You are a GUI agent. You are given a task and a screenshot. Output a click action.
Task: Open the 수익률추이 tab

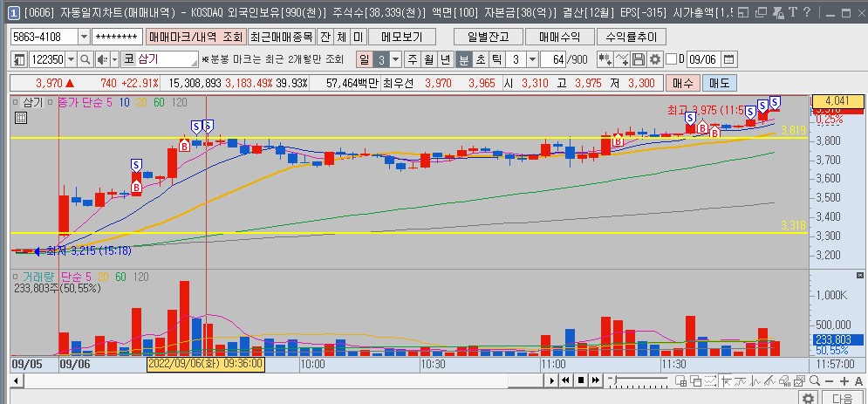tap(631, 37)
